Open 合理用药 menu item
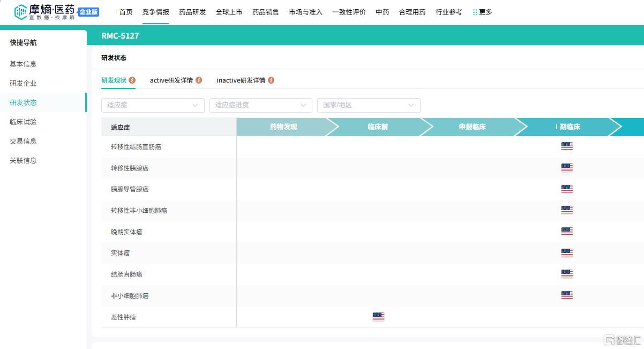 coord(413,12)
